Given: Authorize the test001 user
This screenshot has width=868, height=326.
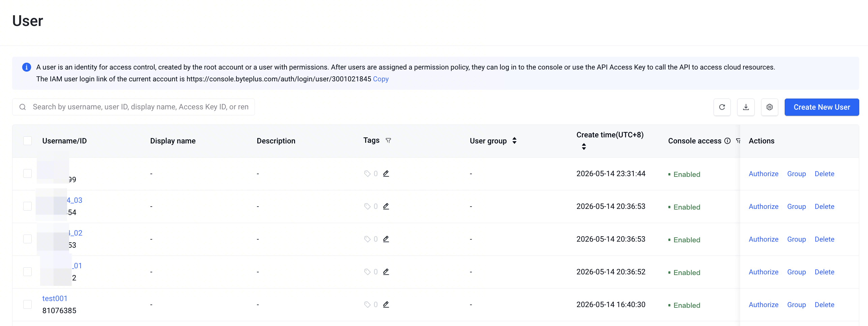Looking at the screenshot, I should click(763, 305).
